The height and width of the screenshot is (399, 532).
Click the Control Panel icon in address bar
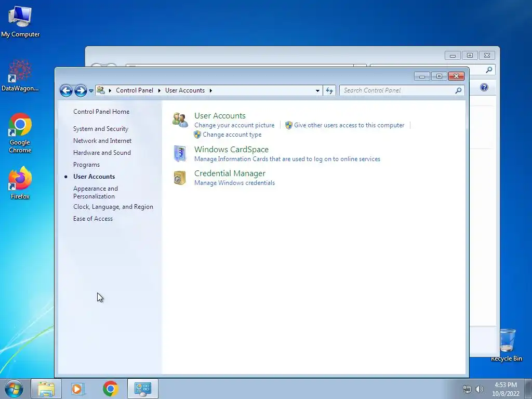[101, 90]
